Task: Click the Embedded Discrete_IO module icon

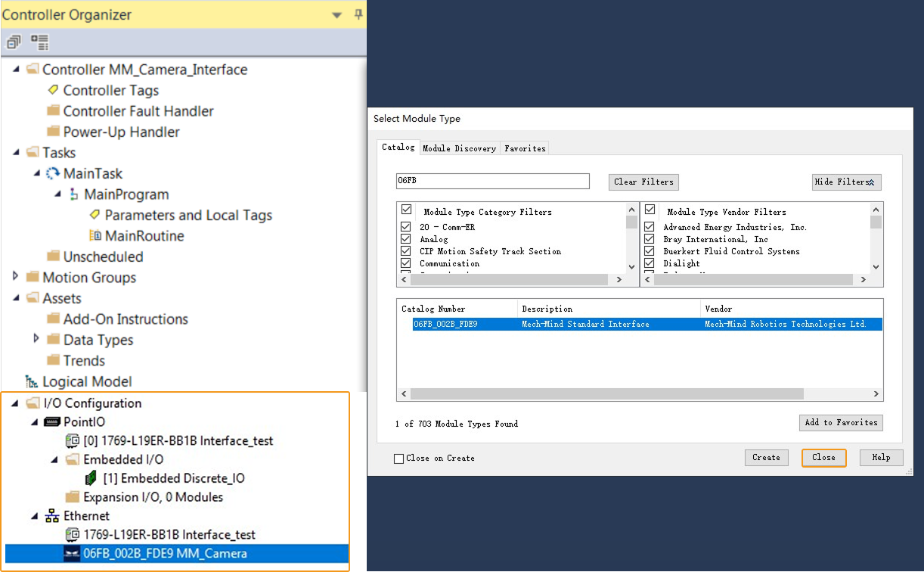Action: (91, 478)
